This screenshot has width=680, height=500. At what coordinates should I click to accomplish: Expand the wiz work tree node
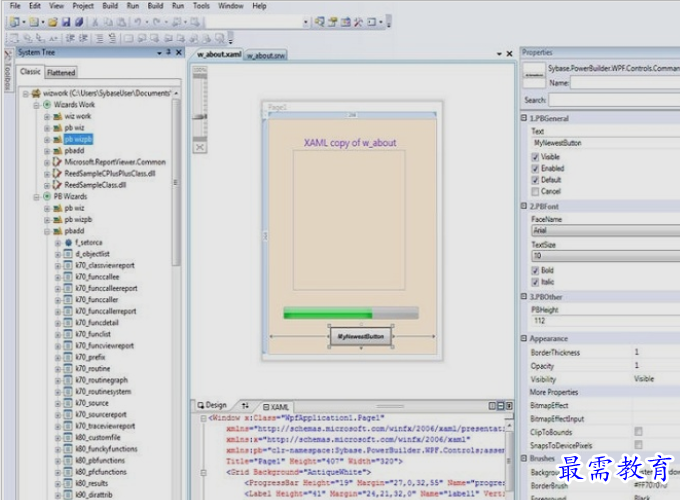[x=47, y=116]
